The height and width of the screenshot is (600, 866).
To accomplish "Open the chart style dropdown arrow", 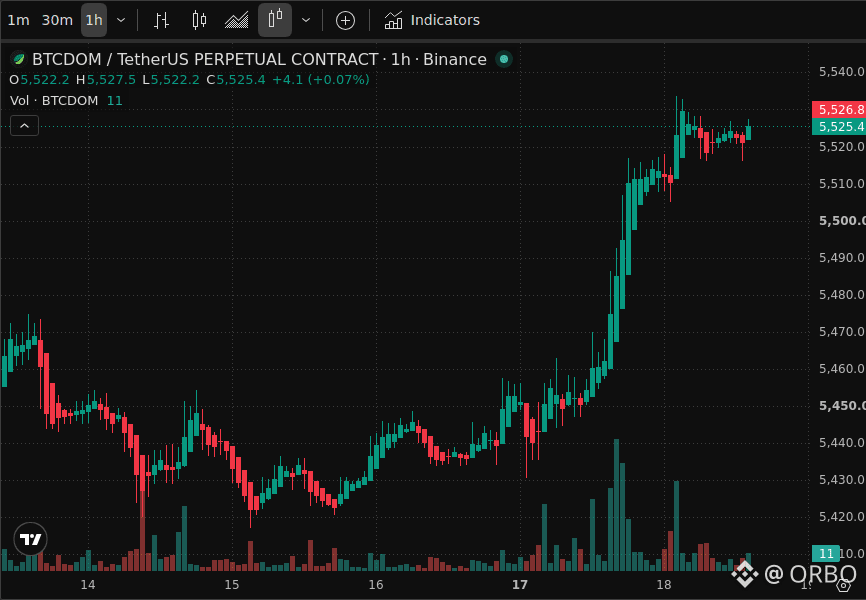I will pyautogui.click(x=306, y=20).
